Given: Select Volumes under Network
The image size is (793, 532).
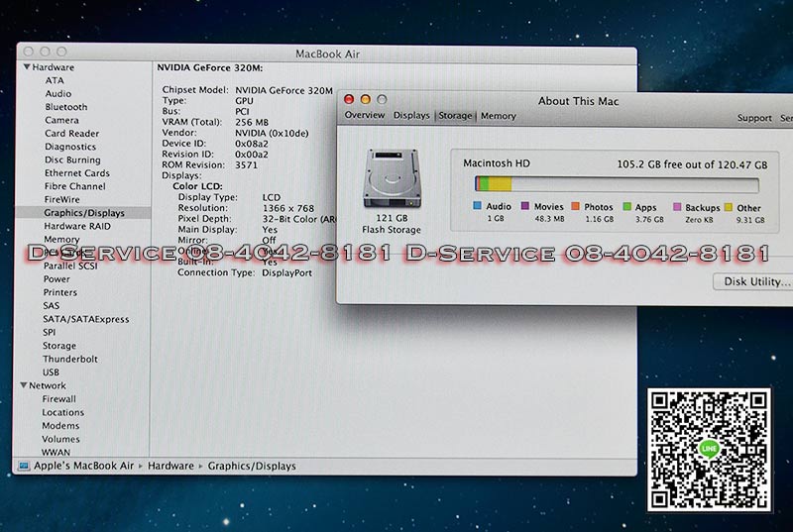Looking at the screenshot, I should [60, 439].
